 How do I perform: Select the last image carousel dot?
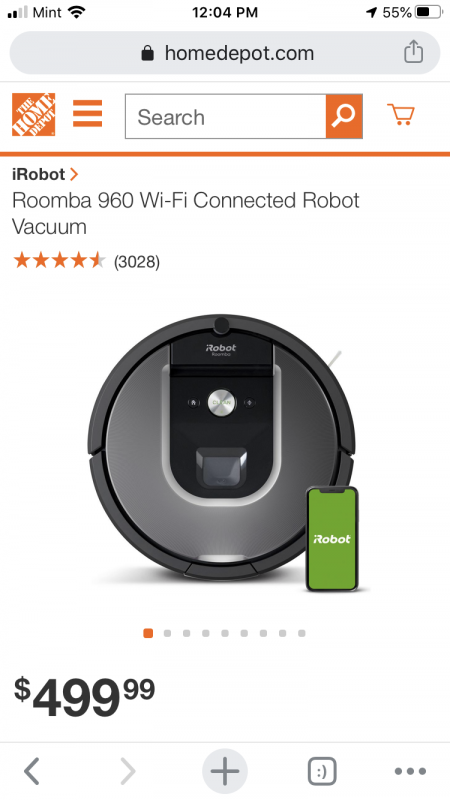[302, 633]
